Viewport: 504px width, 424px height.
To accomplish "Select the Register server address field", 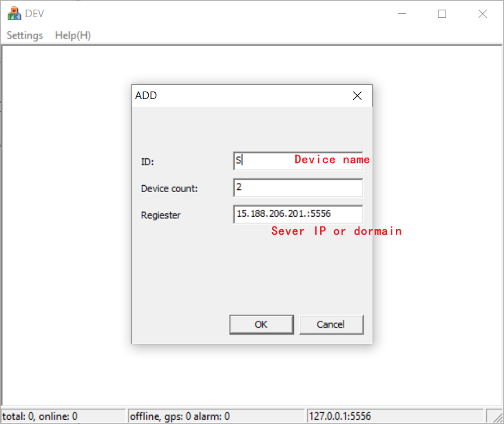I will (297, 214).
